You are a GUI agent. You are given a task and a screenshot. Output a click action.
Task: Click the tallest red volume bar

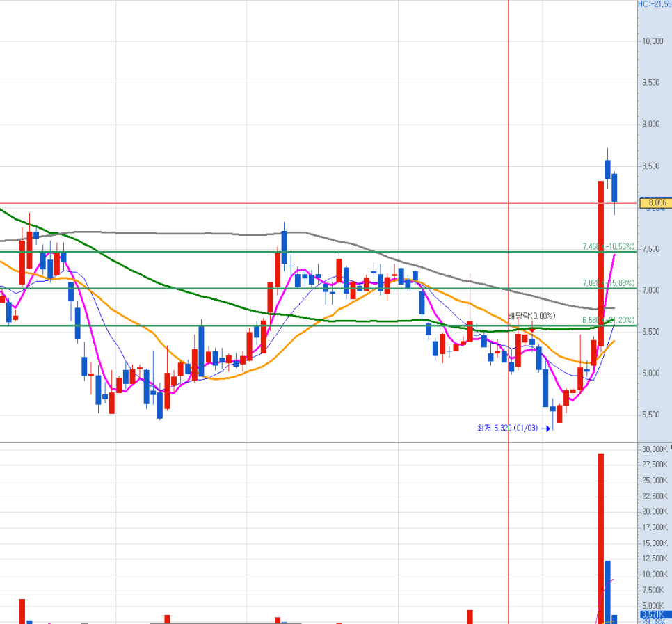(x=601, y=538)
